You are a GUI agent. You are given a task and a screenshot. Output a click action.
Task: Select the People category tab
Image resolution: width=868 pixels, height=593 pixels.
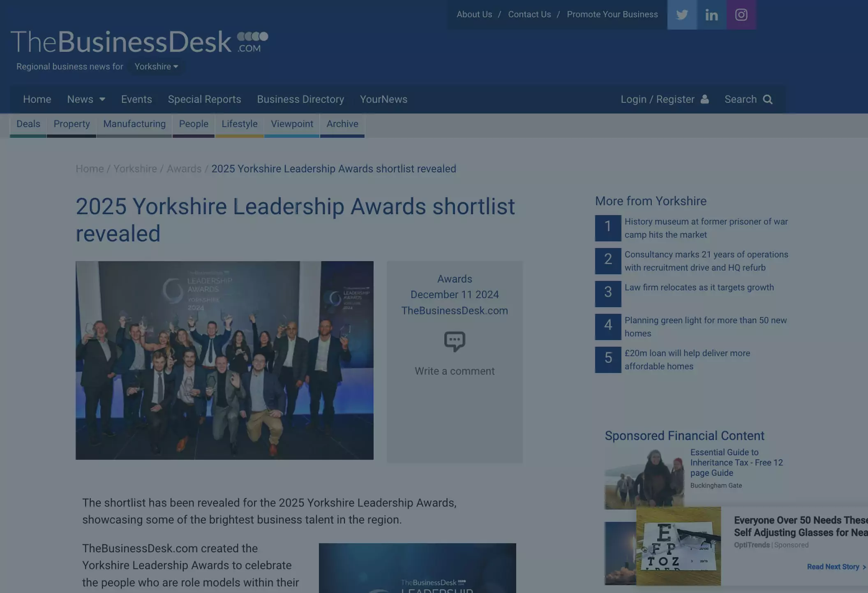[x=194, y=125]
